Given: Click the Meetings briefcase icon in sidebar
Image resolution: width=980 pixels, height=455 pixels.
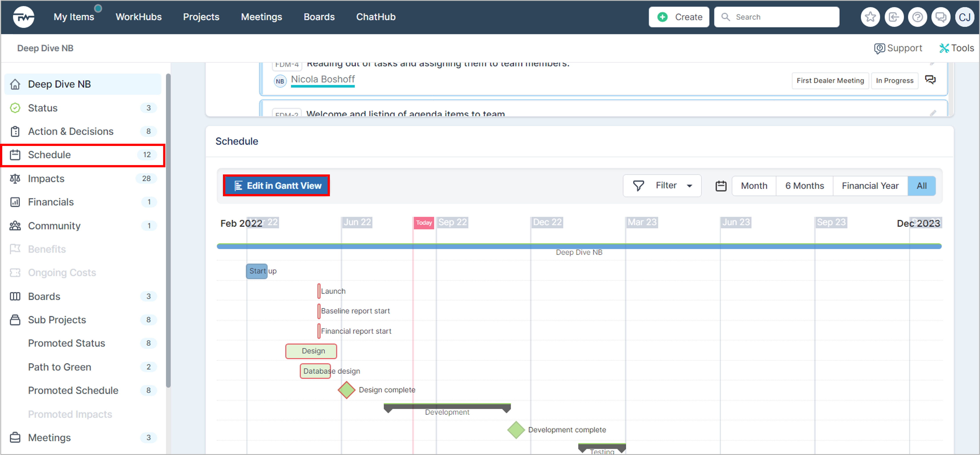Looking at the screenshot, I should pyautogui.click(x=15, y=437).
